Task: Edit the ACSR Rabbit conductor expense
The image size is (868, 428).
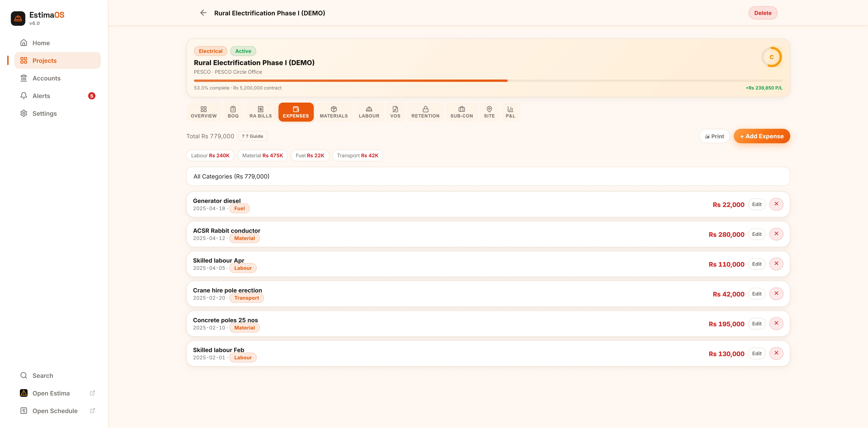Action: [756, 234]
